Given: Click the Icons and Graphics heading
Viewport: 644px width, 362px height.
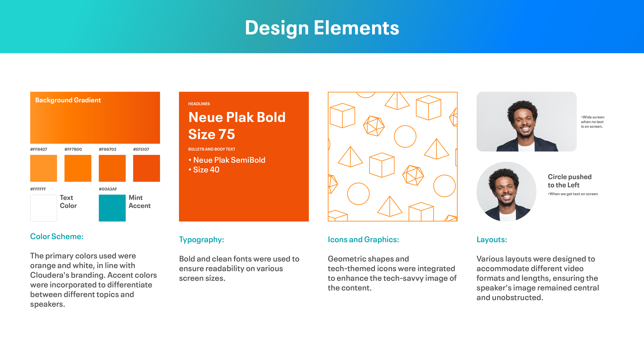Looking at the screenshot, I should 363,240.
